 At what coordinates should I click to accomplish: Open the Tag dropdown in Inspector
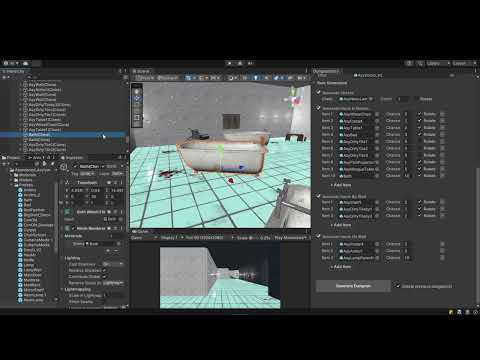(x=88, y=174)
